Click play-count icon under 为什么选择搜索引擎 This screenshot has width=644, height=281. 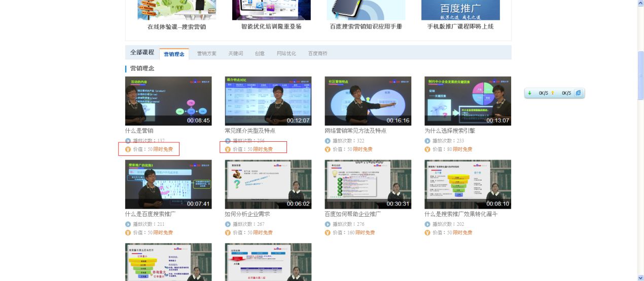pos(427,141)
